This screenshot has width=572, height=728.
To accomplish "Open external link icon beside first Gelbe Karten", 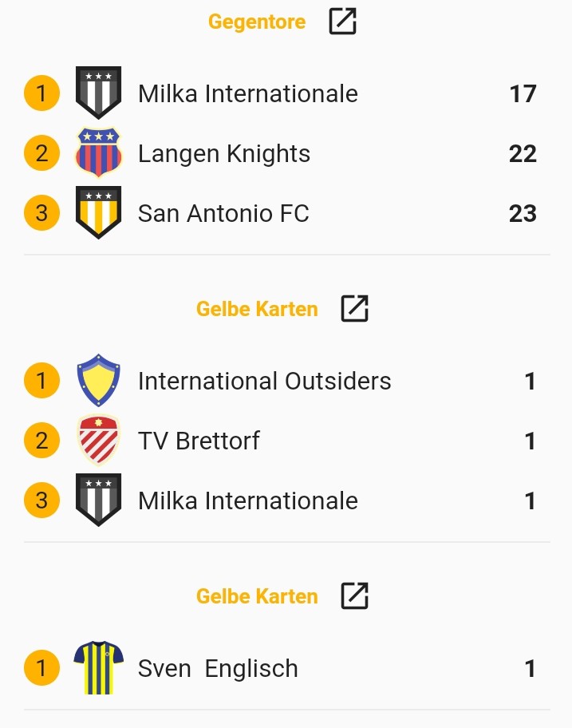I will (x=354, y=308).
